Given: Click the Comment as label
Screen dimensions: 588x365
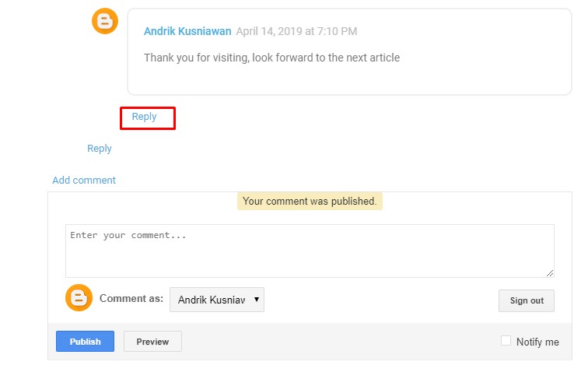Looking at the screenshot, I should (x=131, y=299).
